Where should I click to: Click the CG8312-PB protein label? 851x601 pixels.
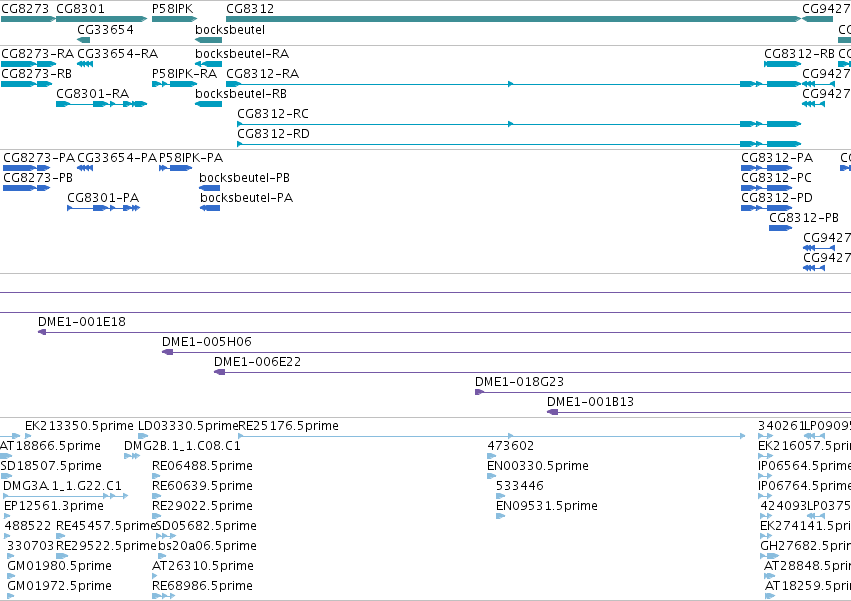tap(804, 218)
